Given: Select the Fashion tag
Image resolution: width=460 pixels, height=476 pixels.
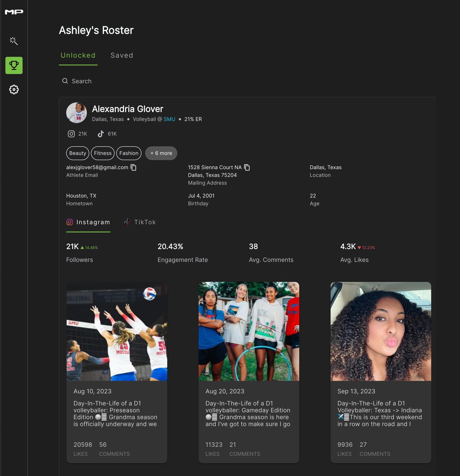Looking at the screenshot, I should 129,153.
